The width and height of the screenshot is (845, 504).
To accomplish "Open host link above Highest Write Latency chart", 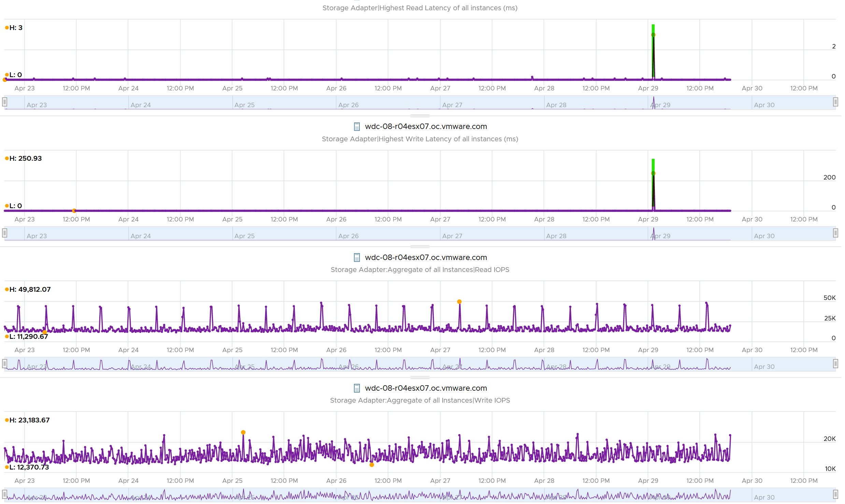I will point(426,127).
